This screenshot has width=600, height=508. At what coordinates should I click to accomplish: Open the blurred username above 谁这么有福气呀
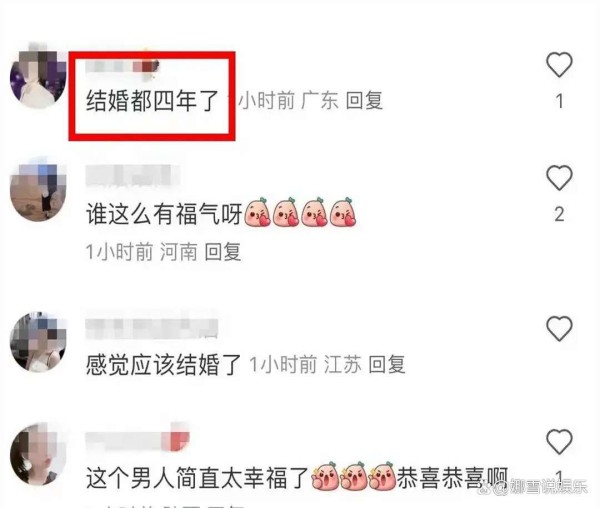[132, 176]
